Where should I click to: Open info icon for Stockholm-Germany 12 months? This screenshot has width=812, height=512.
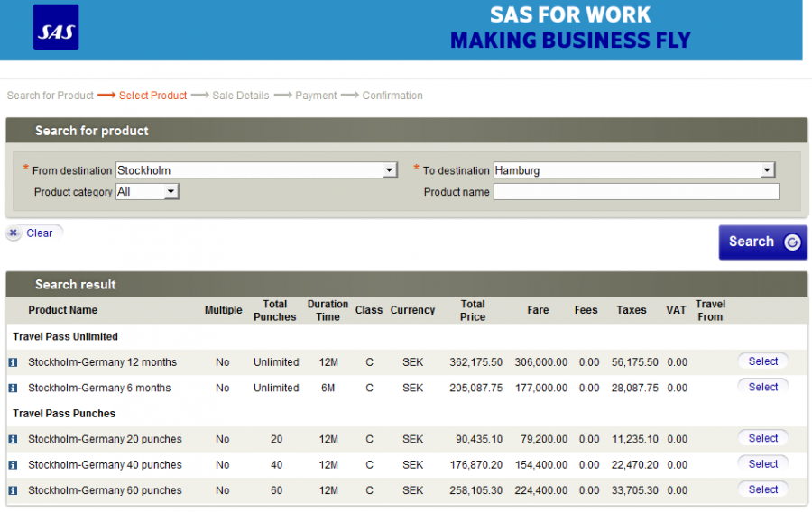coord(13,362)
